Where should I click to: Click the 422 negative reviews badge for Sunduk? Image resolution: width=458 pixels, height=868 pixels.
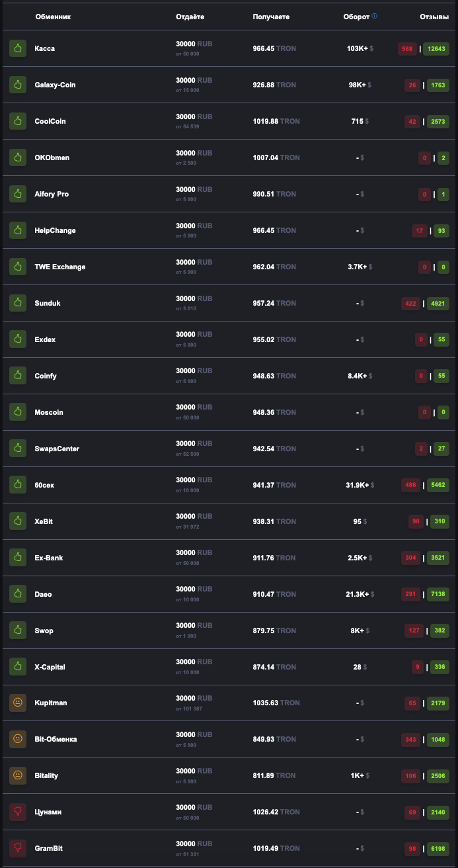[x=410, y=303]
